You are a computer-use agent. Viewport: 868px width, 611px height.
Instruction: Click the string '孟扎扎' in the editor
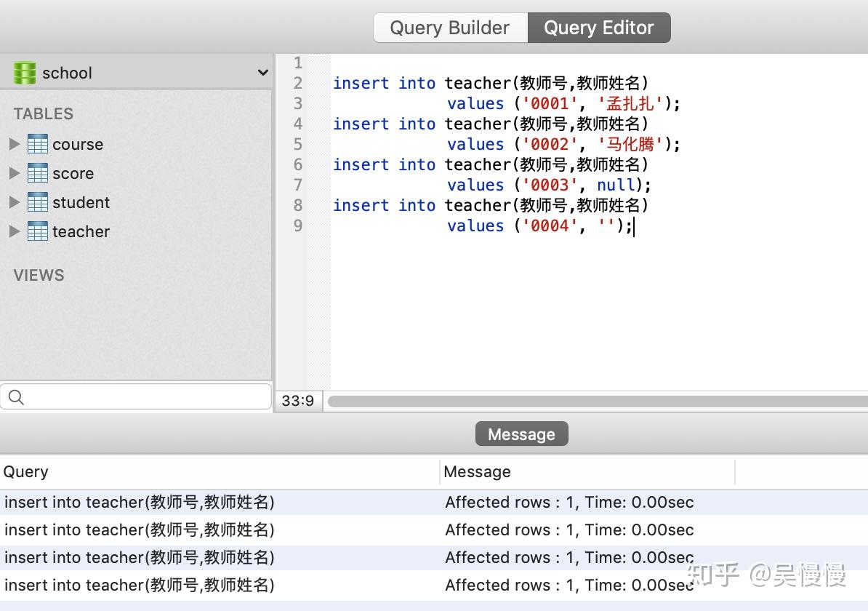coord(630,103)
